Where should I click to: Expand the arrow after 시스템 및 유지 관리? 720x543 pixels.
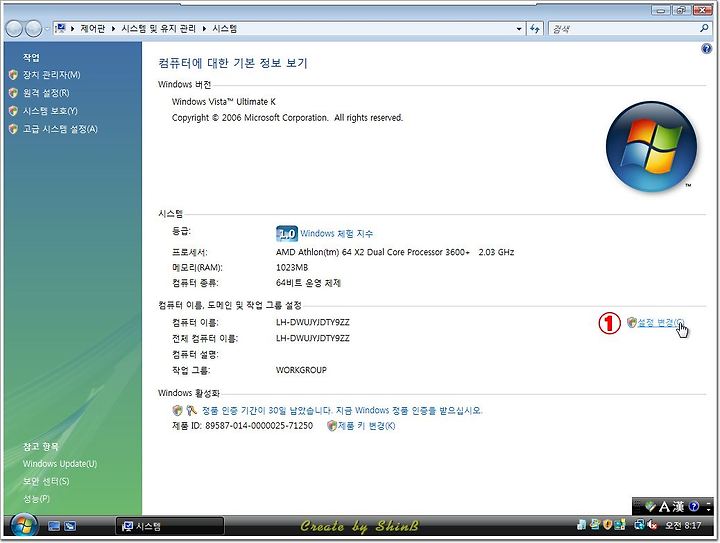point(204,28)
